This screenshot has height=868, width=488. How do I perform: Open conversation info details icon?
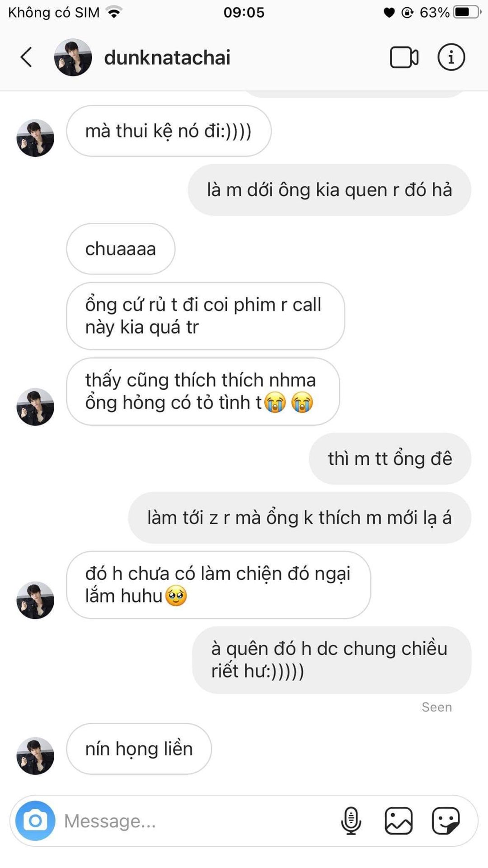click(451, 57)
